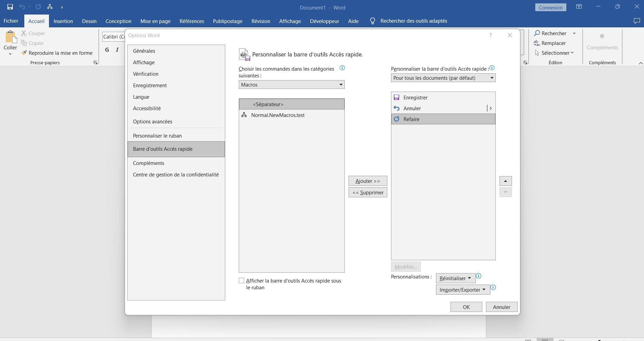Toggle bold G formatting button
The image size is (644, 341).
tap(107, 50)
